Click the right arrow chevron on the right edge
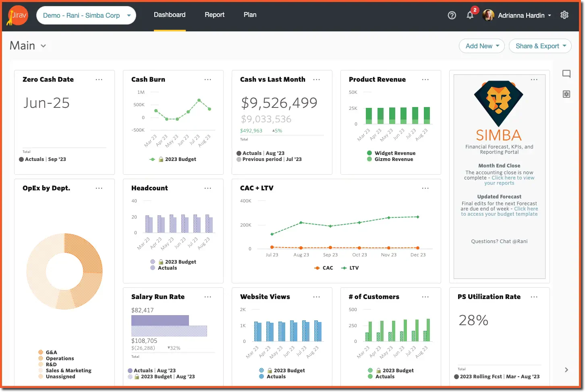 pyautogui.click(x=566, y=370)
